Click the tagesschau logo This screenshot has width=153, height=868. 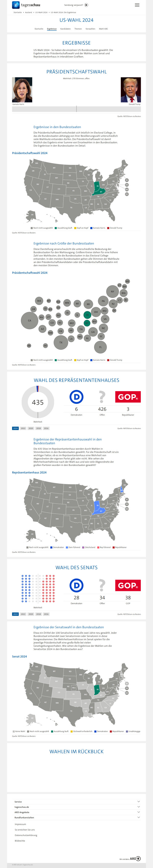point(26,5)
